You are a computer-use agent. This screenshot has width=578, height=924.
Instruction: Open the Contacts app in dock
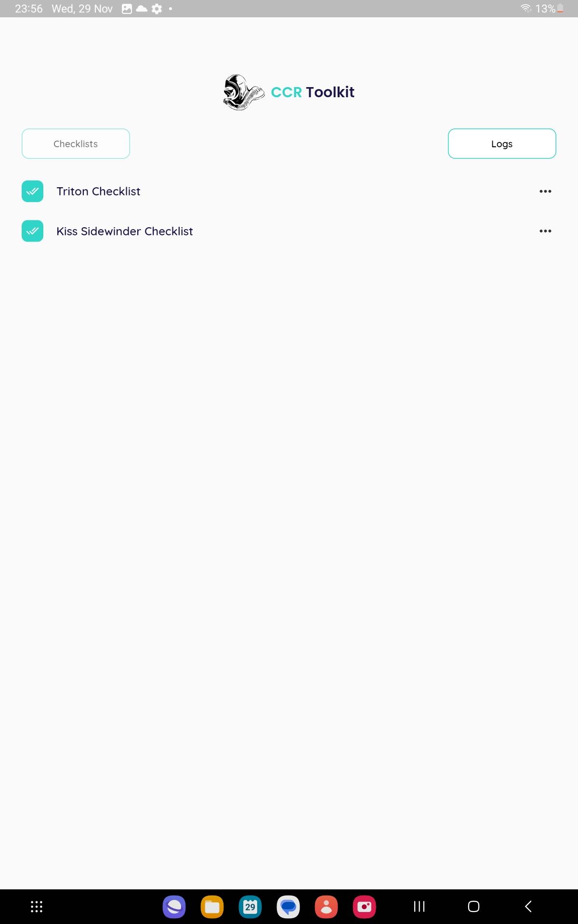326,907
